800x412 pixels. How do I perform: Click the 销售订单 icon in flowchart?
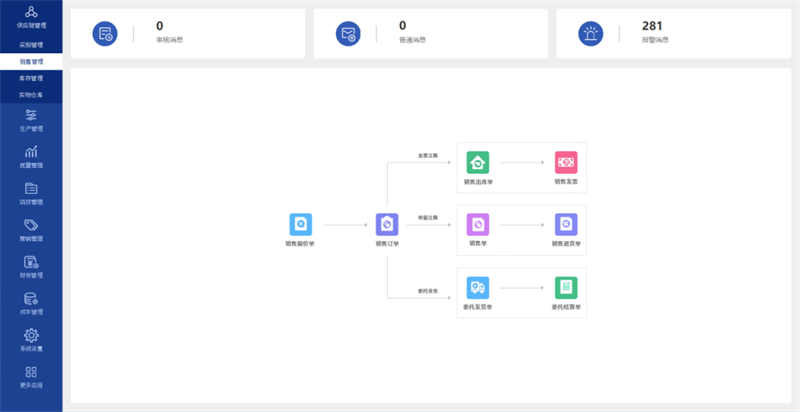point(387,225)
